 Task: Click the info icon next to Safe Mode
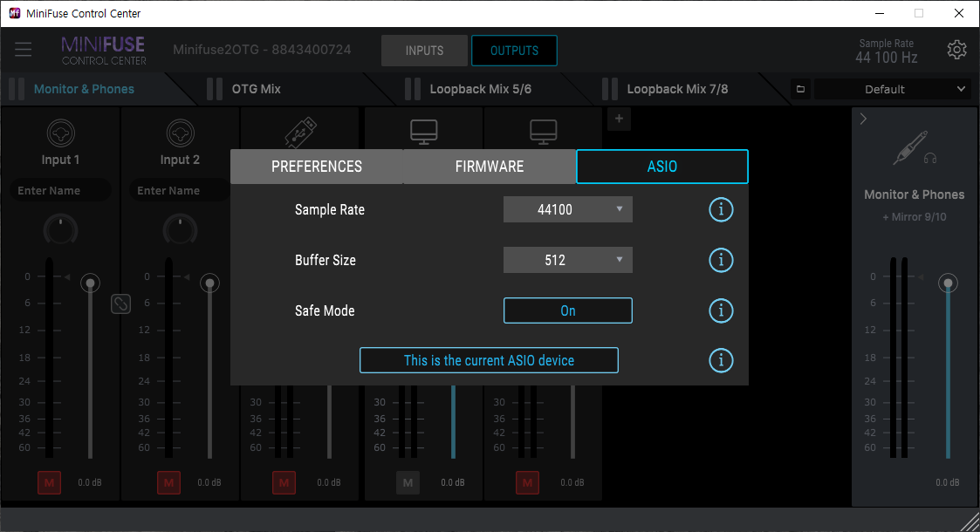tap(721, 310)
